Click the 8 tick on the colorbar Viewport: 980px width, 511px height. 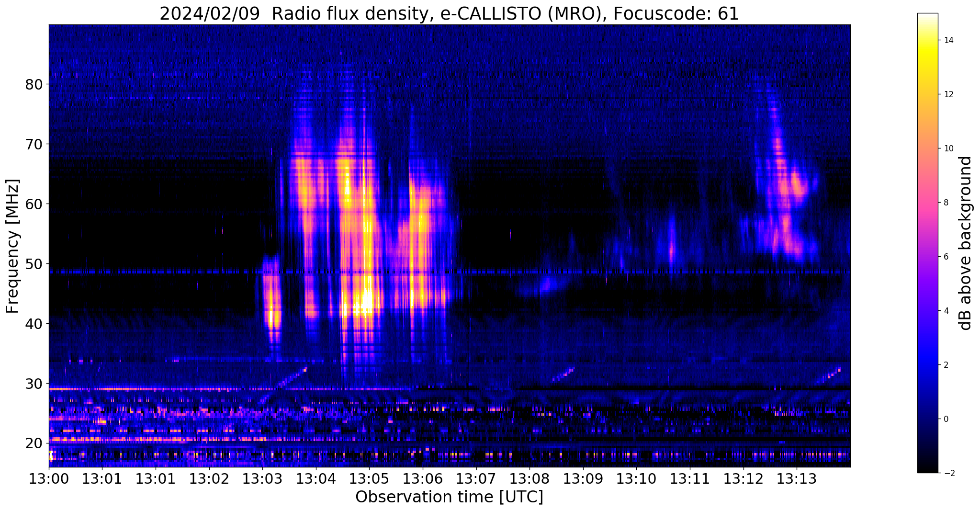(946, 203)
